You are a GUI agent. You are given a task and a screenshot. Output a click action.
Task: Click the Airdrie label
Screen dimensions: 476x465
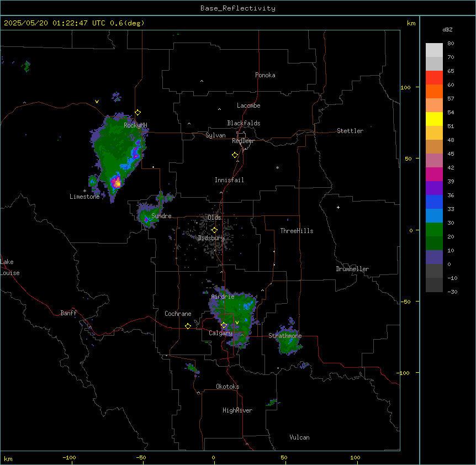coord(223,297)
